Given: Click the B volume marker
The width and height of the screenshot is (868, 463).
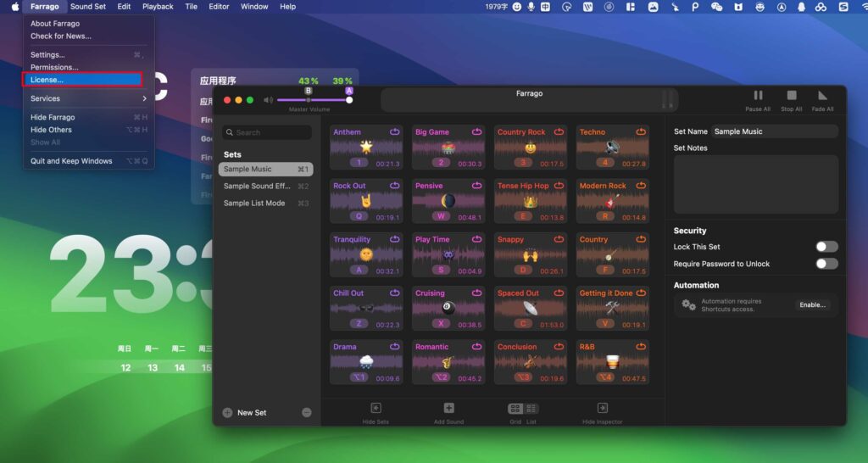Looking at the screenshot, I should [309, 91].
